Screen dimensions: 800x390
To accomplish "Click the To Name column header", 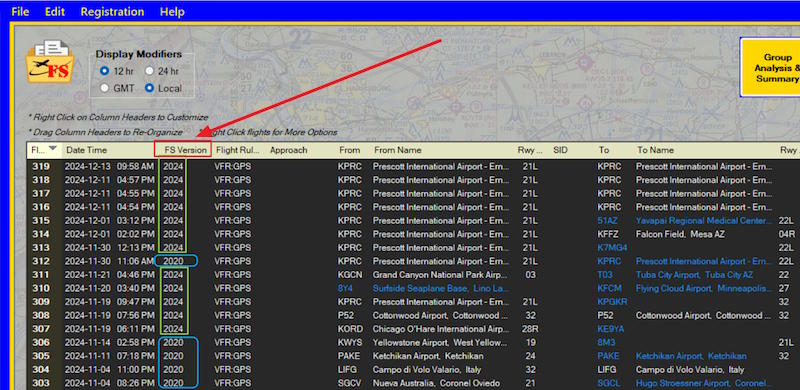I will pyautogui.click(x=655, y=150).
